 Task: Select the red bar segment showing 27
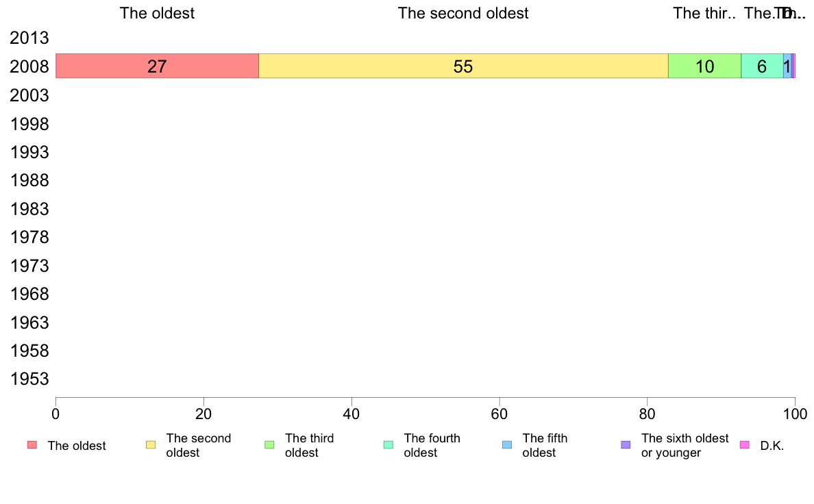tap(158, 66)
